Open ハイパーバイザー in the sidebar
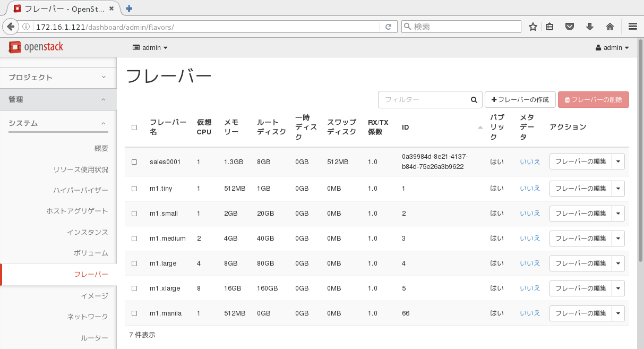The width and height of the screenshot is (644, 349). pos(81,190)
